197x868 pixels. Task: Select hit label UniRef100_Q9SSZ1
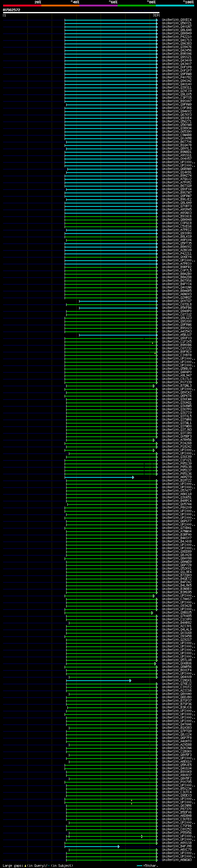[x=177, y=57]
